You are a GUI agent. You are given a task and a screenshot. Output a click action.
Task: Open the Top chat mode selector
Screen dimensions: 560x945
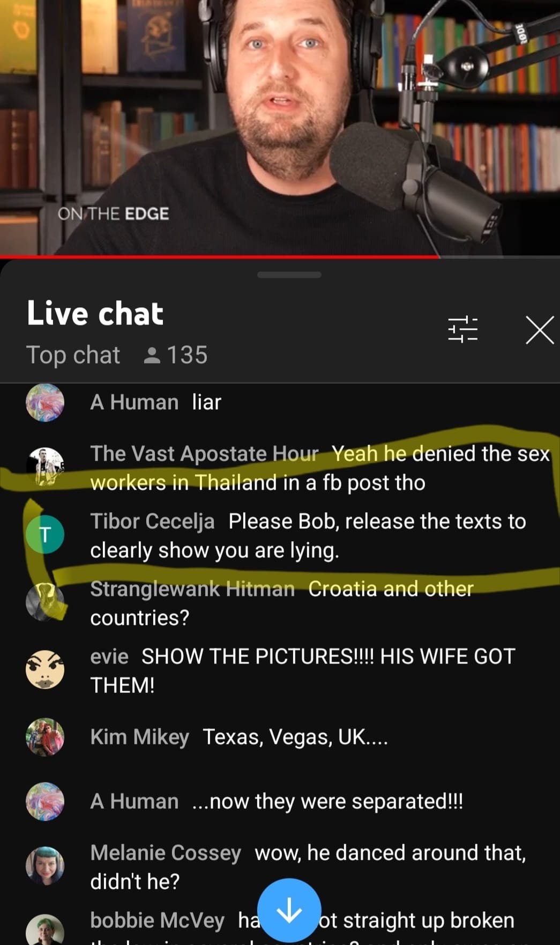[73, 355]
